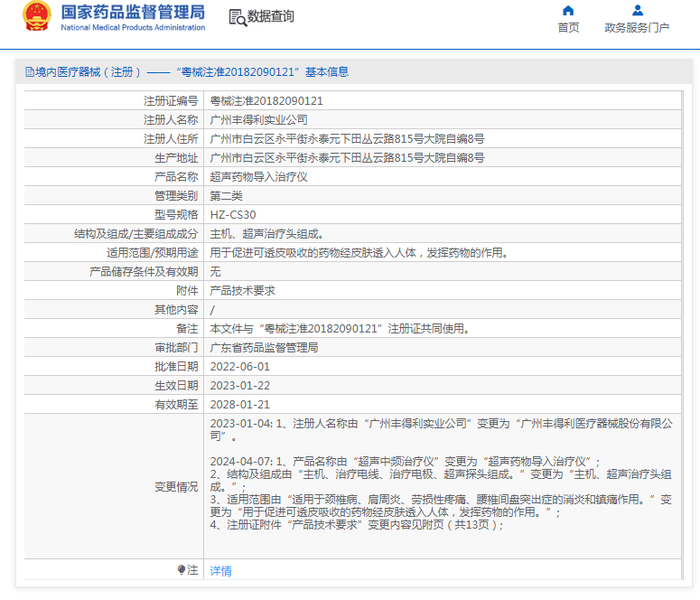
Task: Click structure value 主机、超声治疗头组成。
Action: pos(267,234)
